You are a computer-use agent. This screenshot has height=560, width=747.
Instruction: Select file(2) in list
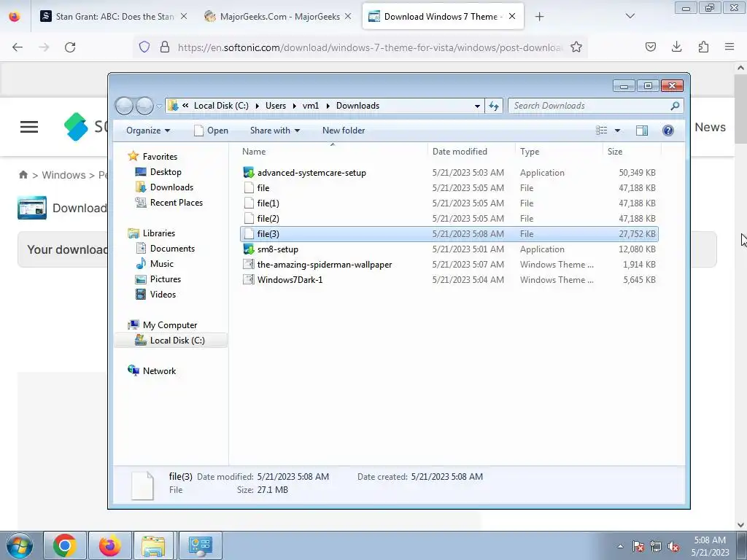[x=449, y=219]
